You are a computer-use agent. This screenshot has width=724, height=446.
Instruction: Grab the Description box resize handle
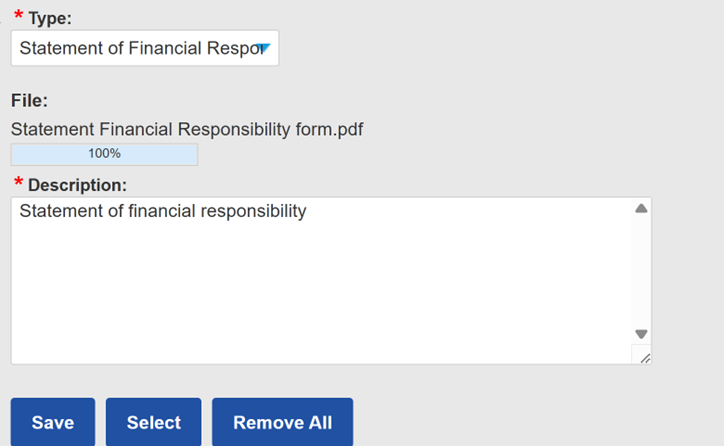pos(644,357)
